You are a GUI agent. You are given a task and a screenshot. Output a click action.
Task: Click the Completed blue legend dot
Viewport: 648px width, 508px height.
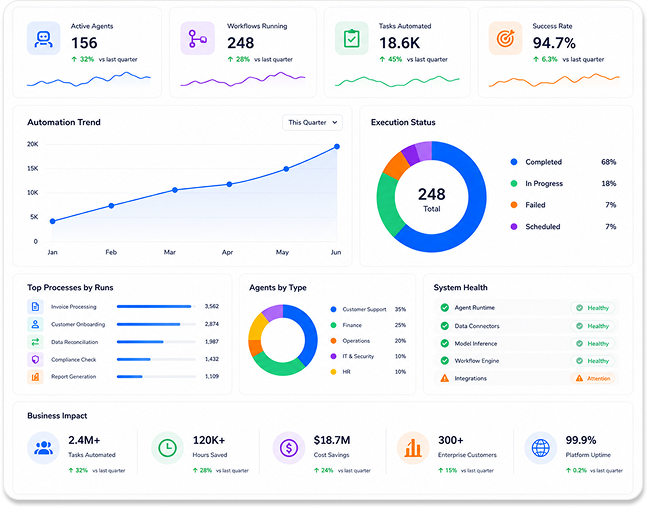(x=514, y=162)
